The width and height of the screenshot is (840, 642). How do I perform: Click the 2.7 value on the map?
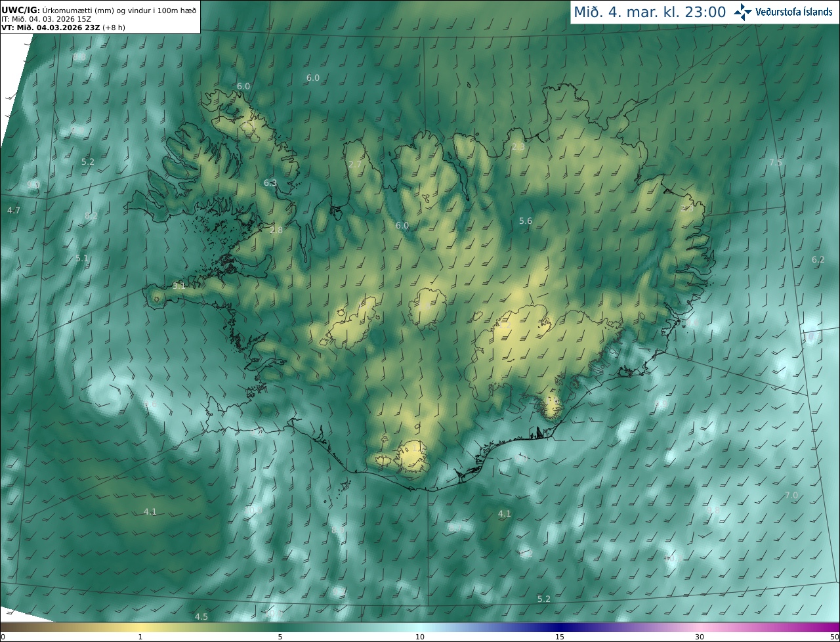point(355,164)
